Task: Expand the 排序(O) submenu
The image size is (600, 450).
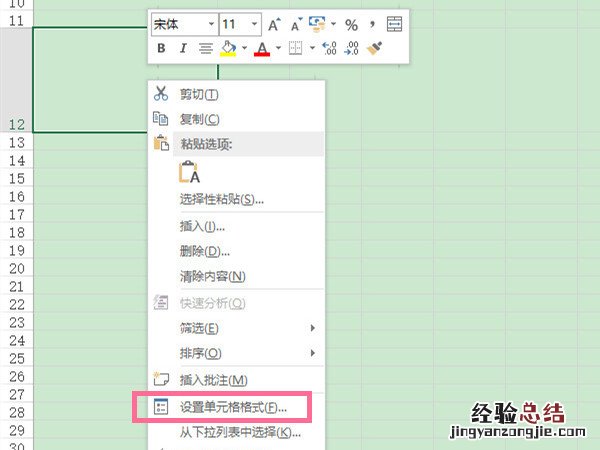Action: (236, 353)
